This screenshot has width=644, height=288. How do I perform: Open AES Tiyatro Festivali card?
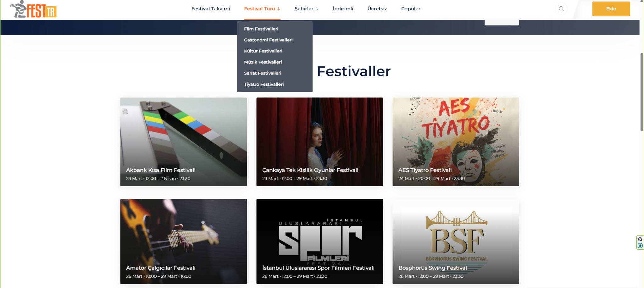coord(456,142)
